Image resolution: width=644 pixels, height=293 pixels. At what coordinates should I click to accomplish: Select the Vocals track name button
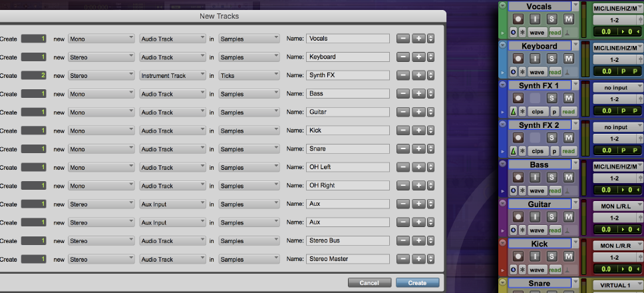[540, 6]
